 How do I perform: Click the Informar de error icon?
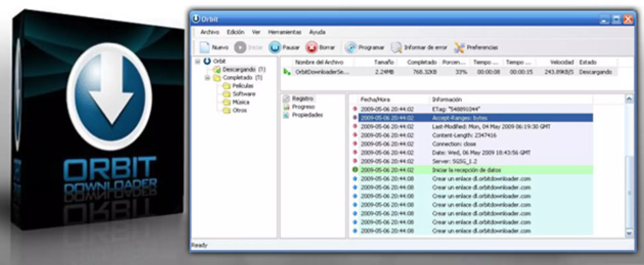click(396, 48)
